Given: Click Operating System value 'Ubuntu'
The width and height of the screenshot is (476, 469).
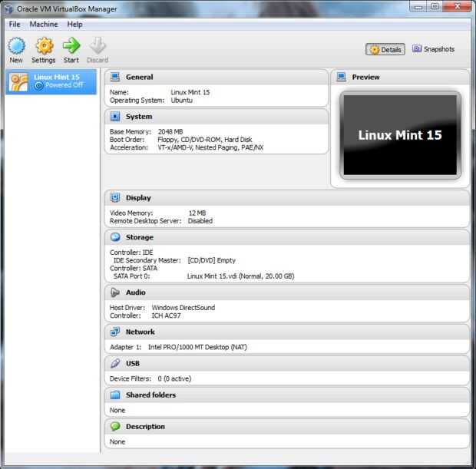Looking at the screenshot, I should tap(181, 101).
